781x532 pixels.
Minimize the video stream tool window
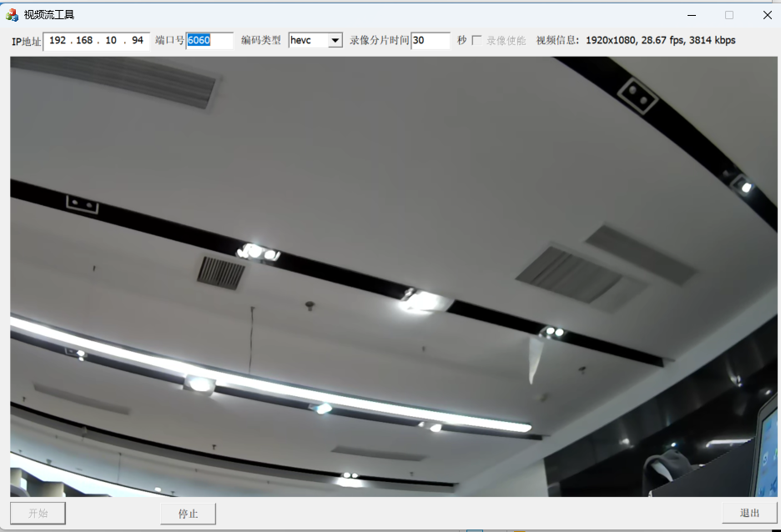[x=692, y=14]
